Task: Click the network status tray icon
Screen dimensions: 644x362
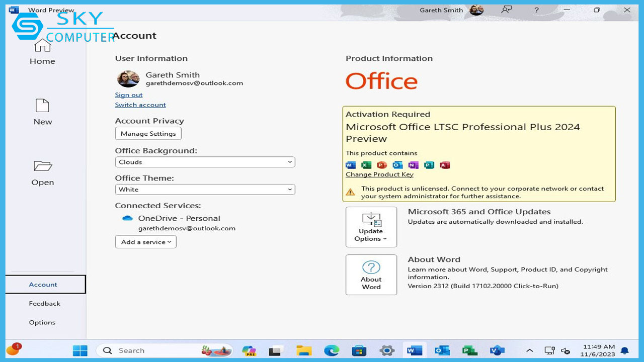Action: click(x=549, y=350)
